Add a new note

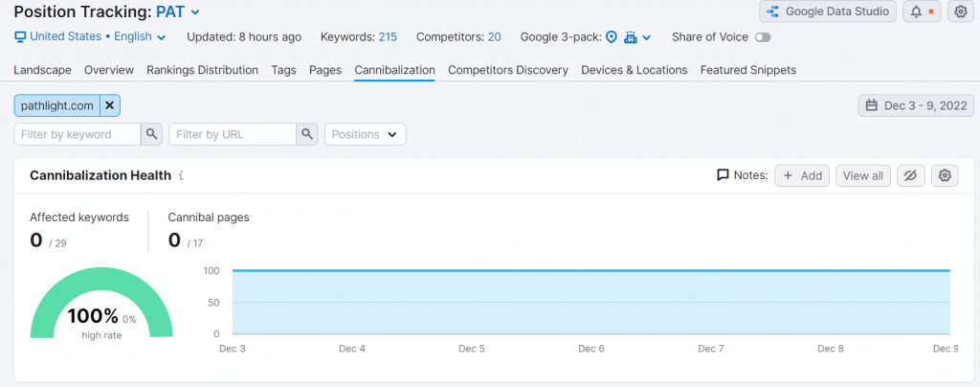click(x=802, y=175)
